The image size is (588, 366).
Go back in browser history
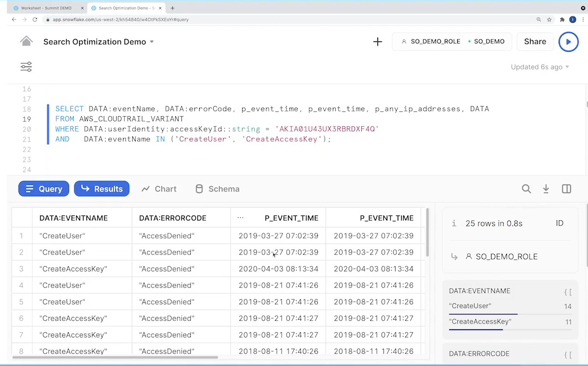(14, 20)
